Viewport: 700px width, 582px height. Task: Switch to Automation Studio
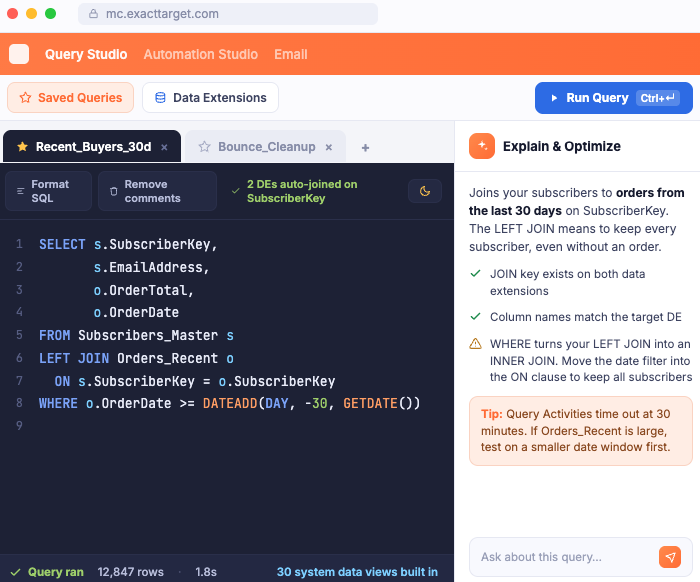[200, 54]
